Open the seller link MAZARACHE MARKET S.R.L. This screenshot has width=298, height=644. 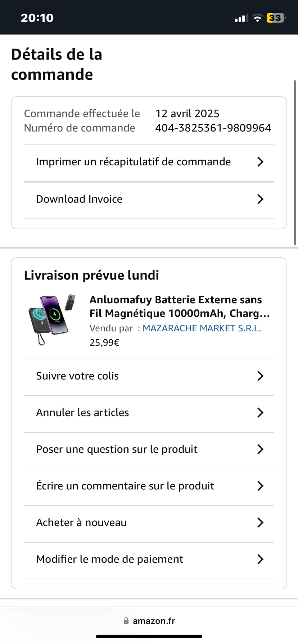tap(202, 328)
